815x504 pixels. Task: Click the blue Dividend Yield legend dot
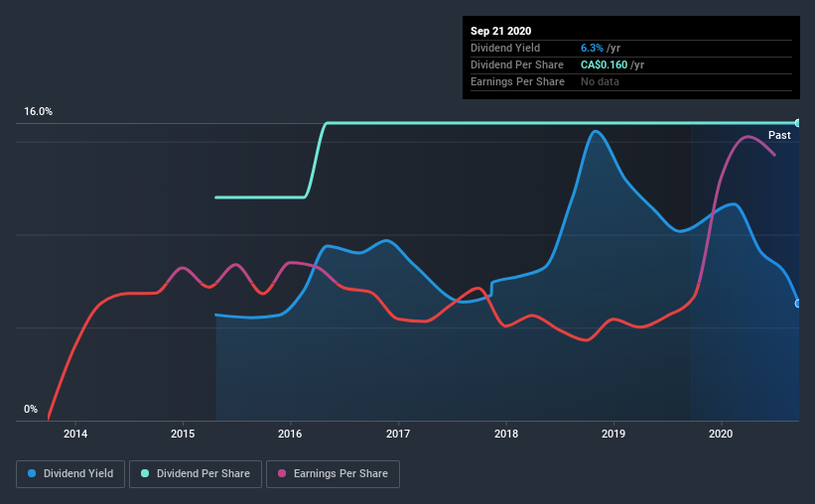(x=32, y=473)
